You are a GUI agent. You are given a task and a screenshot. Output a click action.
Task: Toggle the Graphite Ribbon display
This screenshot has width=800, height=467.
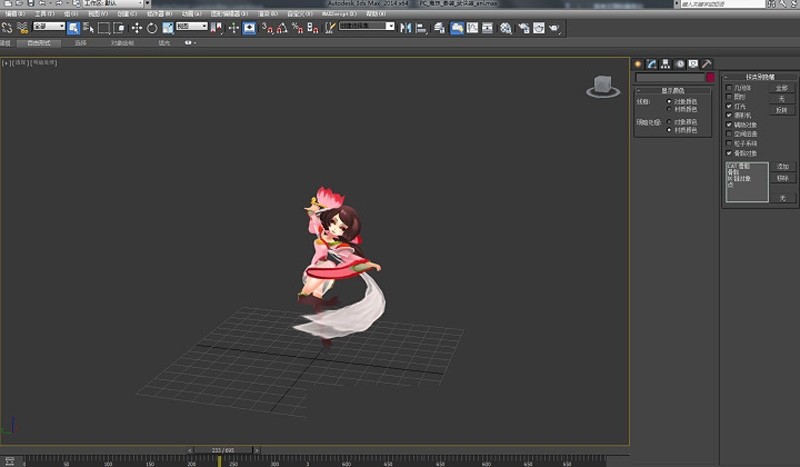(x=457, y=28)
